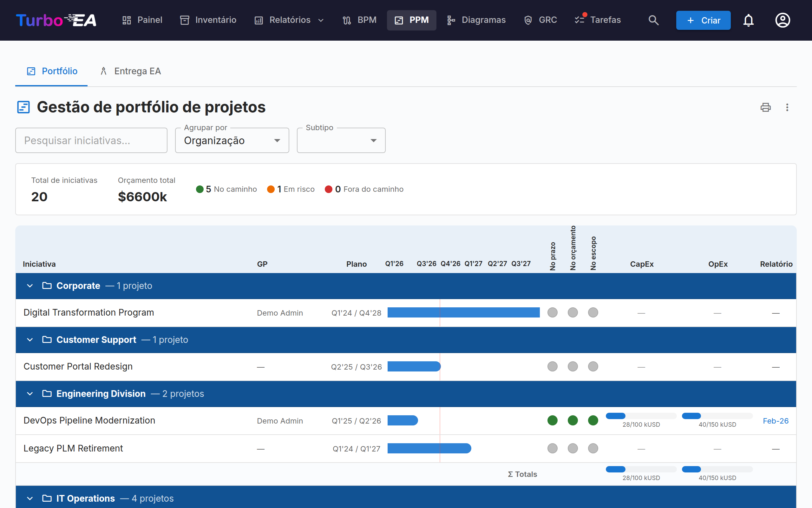Open the Agrupar por dropdown
This screenshot has height=508, width=812.
[232, 140]
